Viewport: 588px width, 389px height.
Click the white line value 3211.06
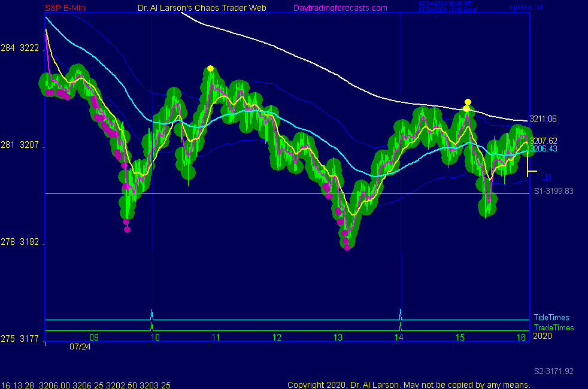coord(543,119)
